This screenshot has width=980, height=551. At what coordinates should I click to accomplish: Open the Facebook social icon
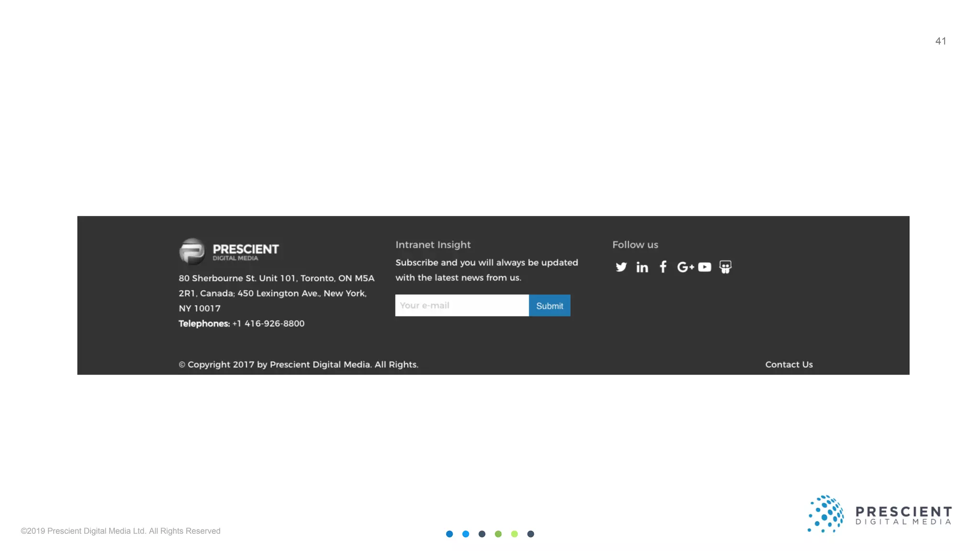[663, 267]
